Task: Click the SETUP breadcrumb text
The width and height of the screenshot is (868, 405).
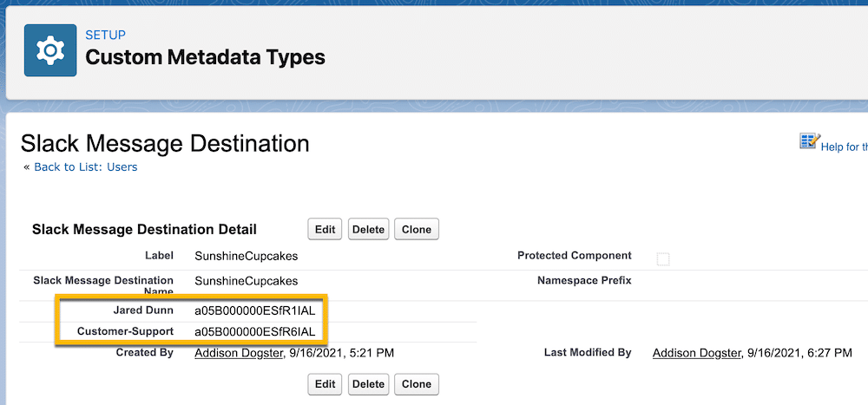Action: (105, 35)
